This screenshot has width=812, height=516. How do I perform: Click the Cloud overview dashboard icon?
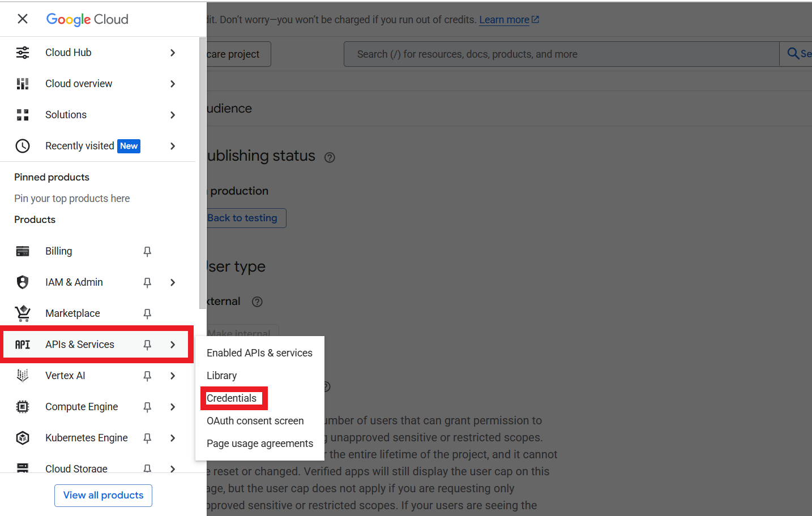click(23, 84)
